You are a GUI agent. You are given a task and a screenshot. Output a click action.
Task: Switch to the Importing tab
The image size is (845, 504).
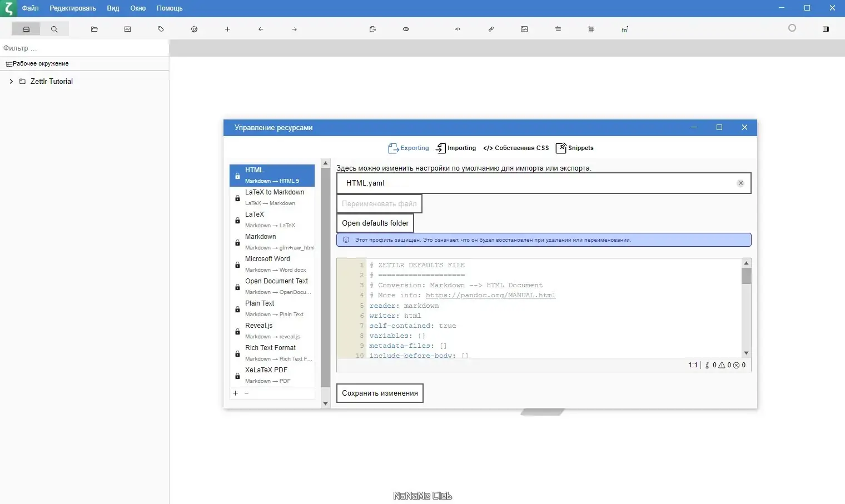coord(456,148)
